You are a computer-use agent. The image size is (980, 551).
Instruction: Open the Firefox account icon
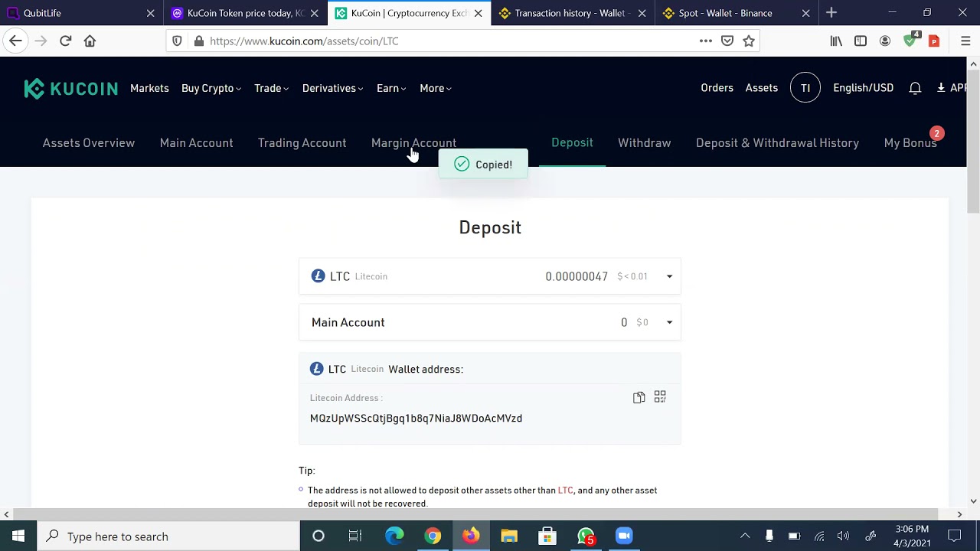[885, 41]
